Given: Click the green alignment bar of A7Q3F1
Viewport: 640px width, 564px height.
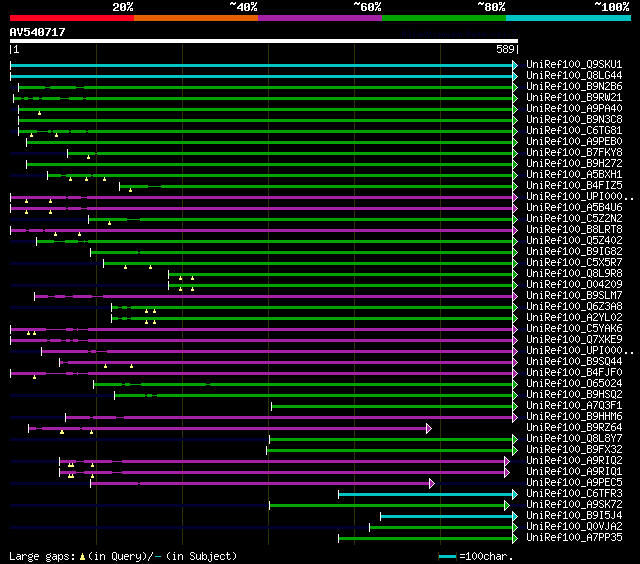Looking at the screenshot, I should 392,406.
